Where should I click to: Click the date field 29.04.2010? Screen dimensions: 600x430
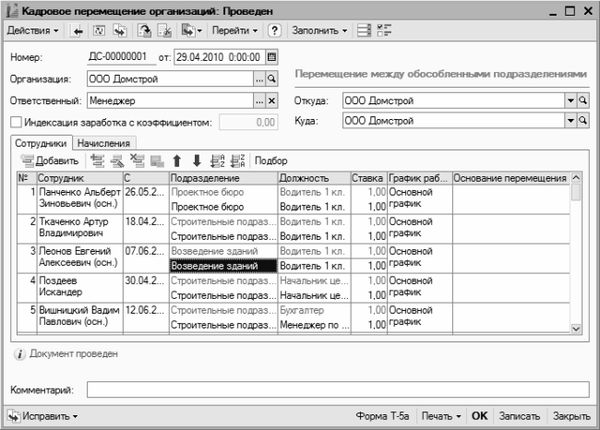pyautogui.click(x=219, y=57)
